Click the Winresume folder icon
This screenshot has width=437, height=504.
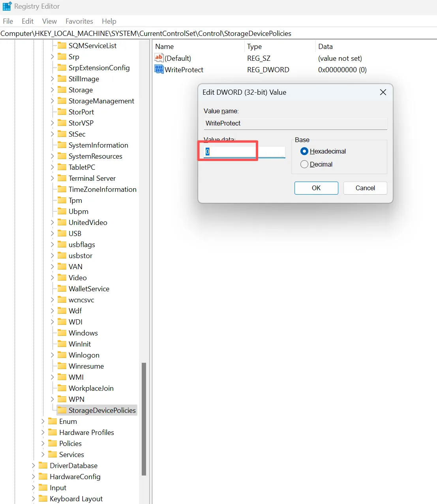point(62,366)
